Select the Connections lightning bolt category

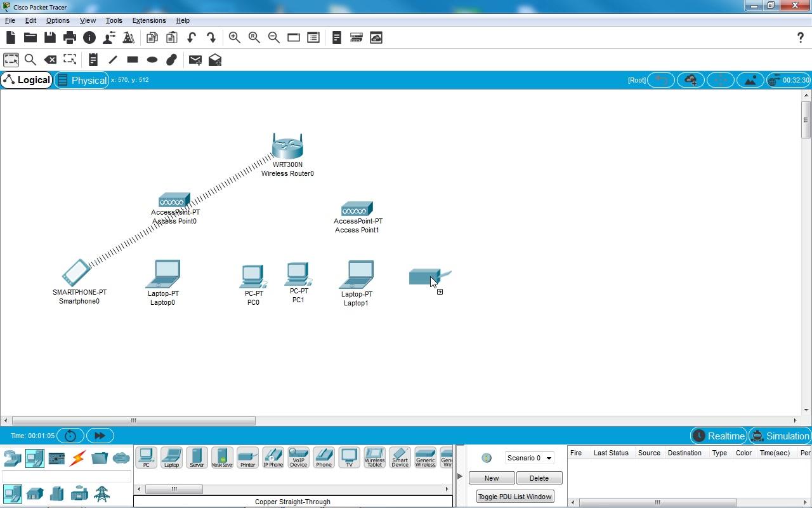[x=77, y=458]
